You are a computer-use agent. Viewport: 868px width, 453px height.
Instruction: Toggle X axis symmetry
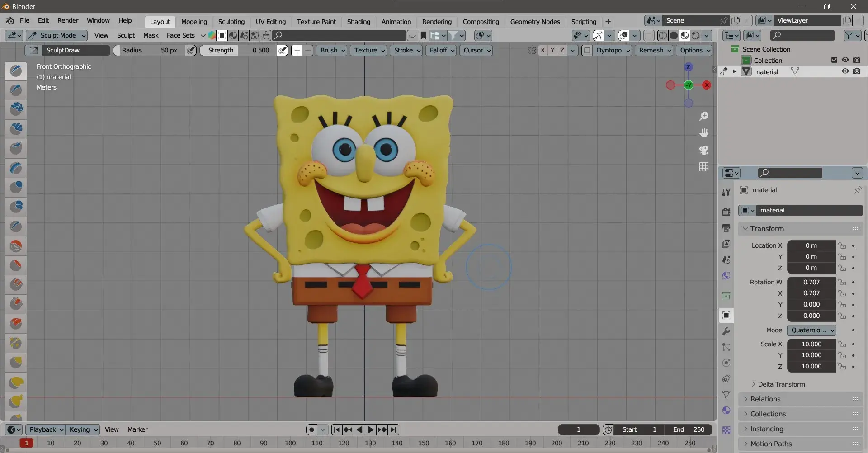[542, 50]
